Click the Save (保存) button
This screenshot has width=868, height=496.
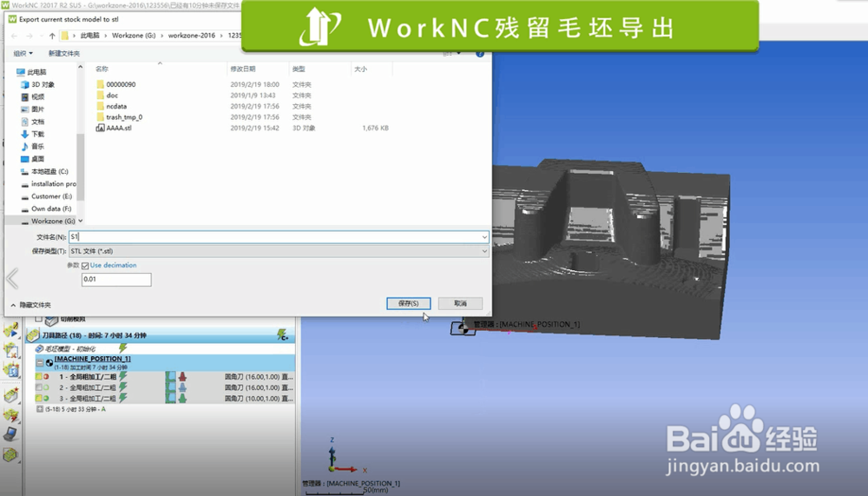408,303
